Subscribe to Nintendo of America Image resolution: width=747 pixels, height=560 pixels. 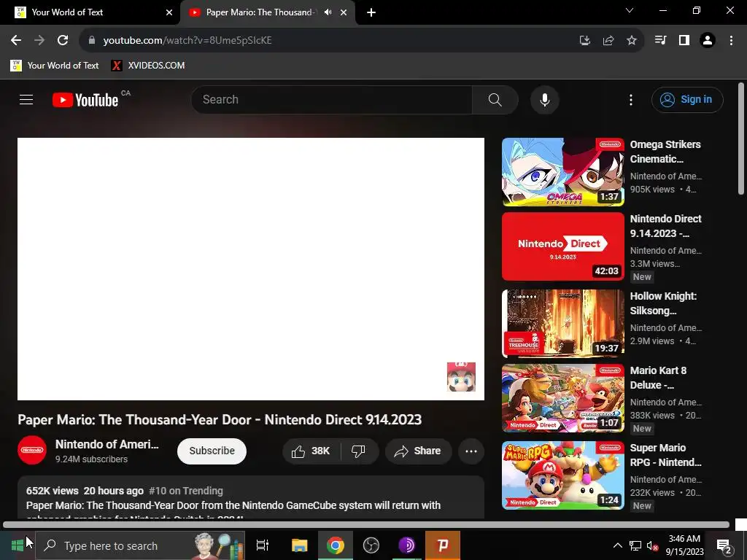pyautogui.click(x=212, y=451)
